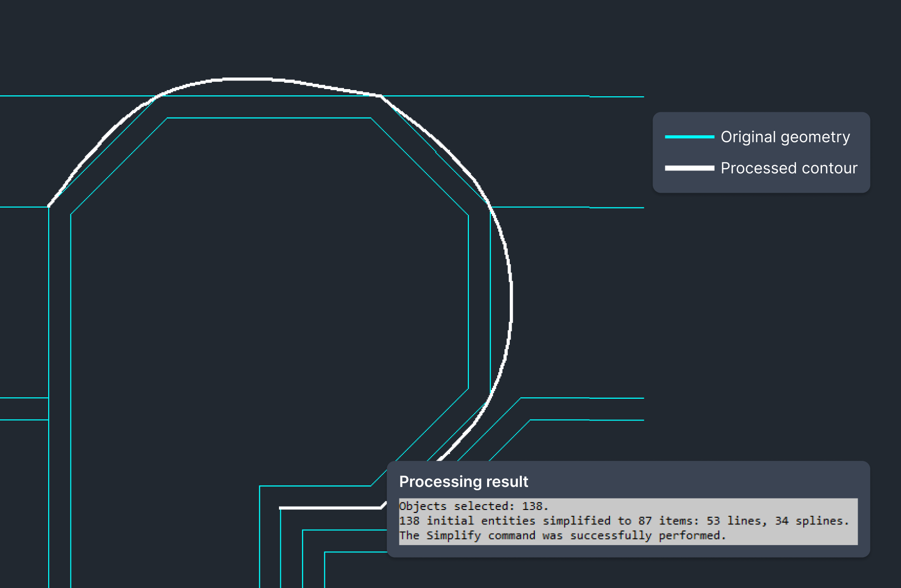Click the 'Processed contour' legend label
Viewport: 901px width, 588px height.
pyautogui.click(x=789, y=168)
